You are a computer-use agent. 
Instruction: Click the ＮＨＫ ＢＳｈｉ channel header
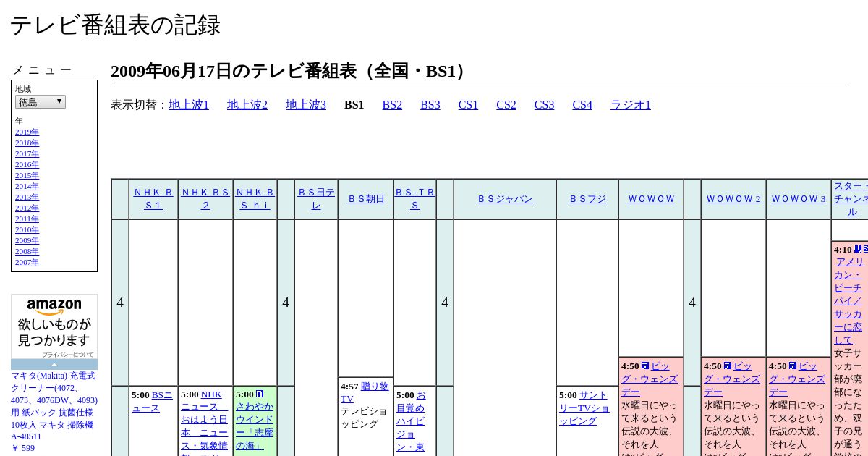[255, 199]
